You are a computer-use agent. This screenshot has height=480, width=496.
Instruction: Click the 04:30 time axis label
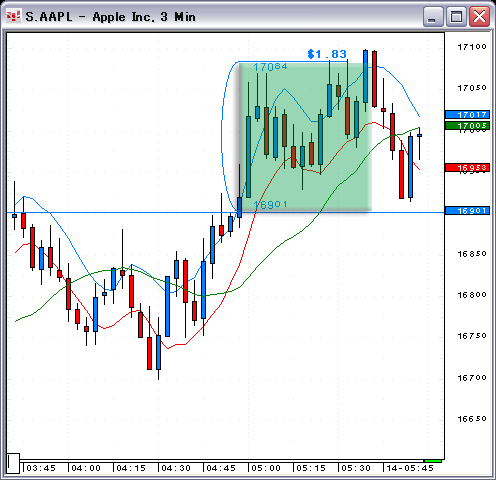pos(176,468)
